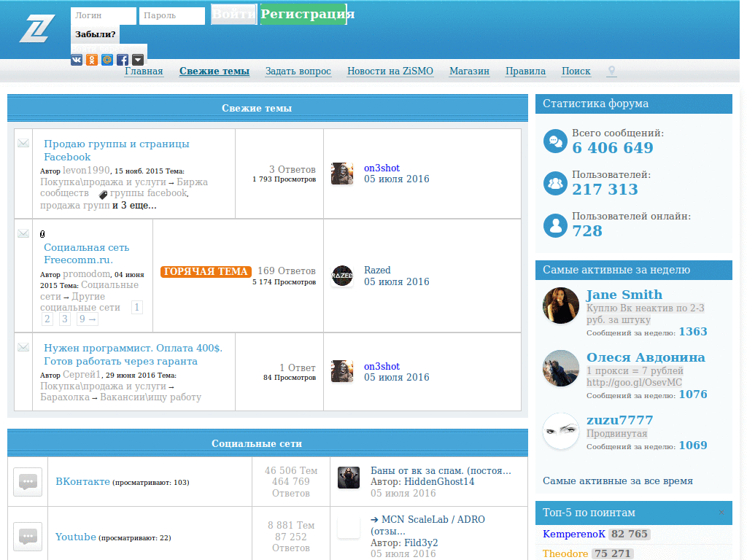Click the и 3 еще... tags text
This screenshot has height=560, width=747.
tap(134, 205)
